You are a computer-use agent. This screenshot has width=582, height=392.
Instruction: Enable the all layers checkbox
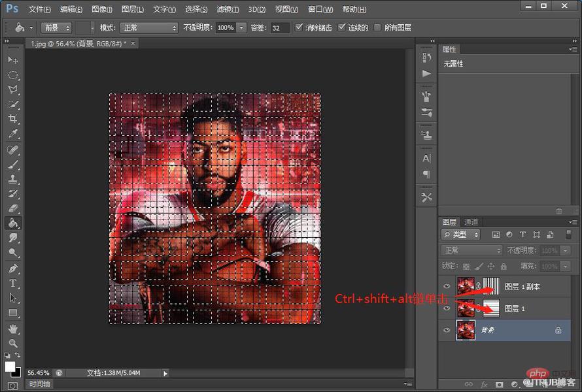click(377, 27)
